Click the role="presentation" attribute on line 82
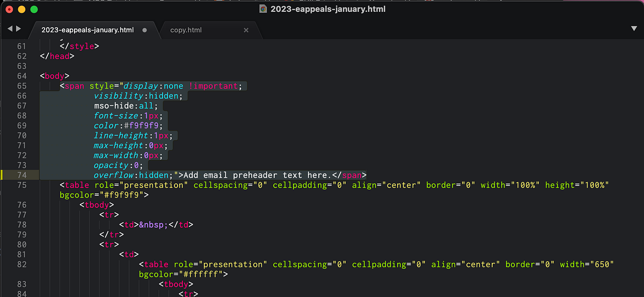This screenshot has height=297, width=644. [221, 264]
